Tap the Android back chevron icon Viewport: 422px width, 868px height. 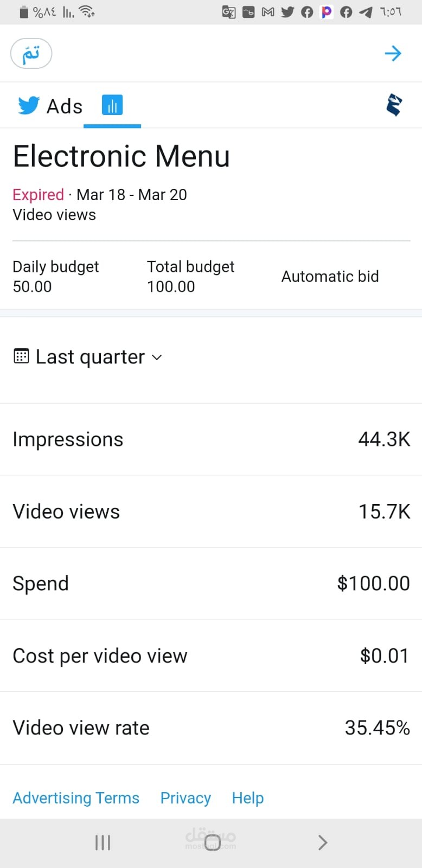323,843
